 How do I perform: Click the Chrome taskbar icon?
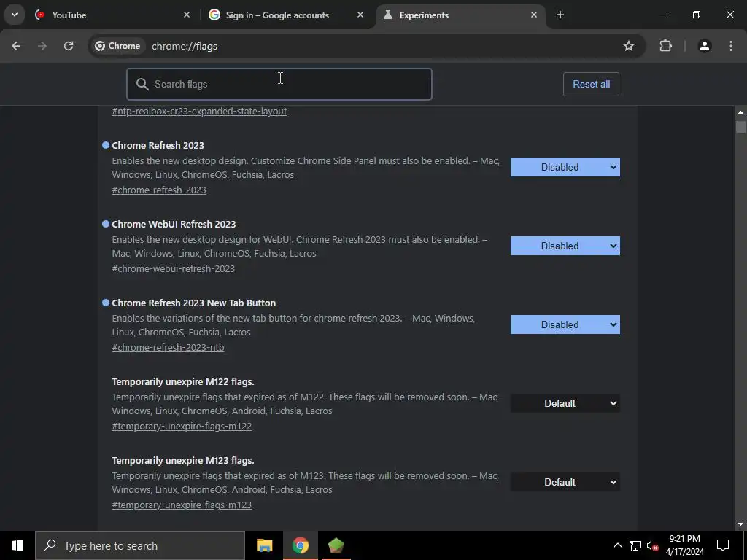point(300,545)
